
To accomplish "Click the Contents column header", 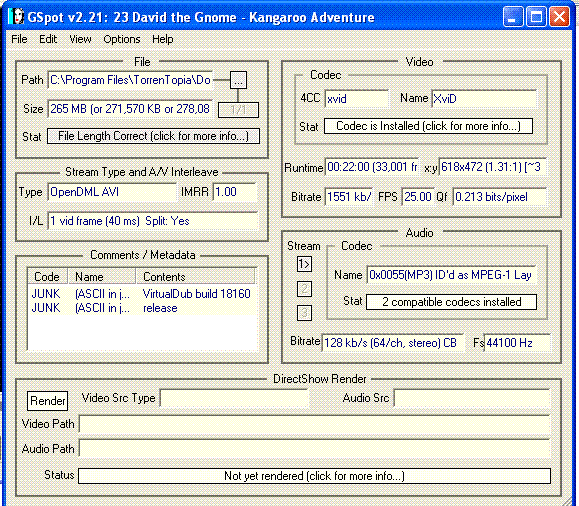I will click(x=196, y=276).
